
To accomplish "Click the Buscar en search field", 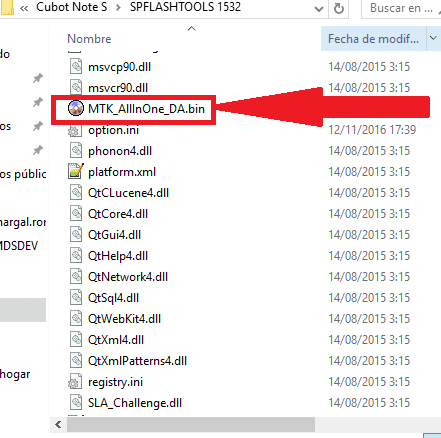I will [401, 8].
